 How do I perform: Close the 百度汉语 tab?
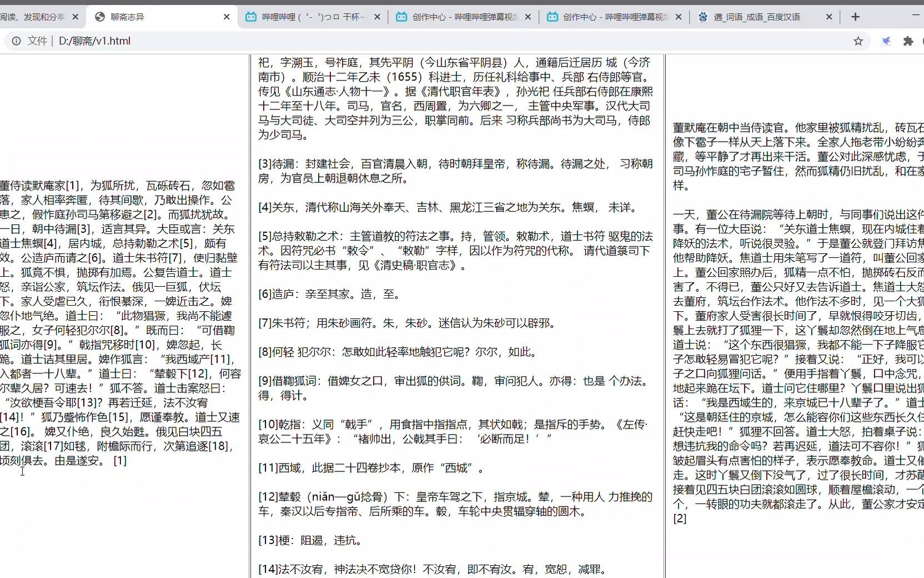829,17
